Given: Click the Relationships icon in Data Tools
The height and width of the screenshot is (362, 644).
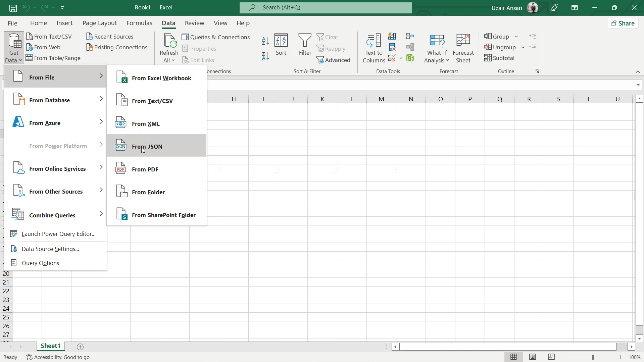Looking at the screenshot, I should coord(410,47).
